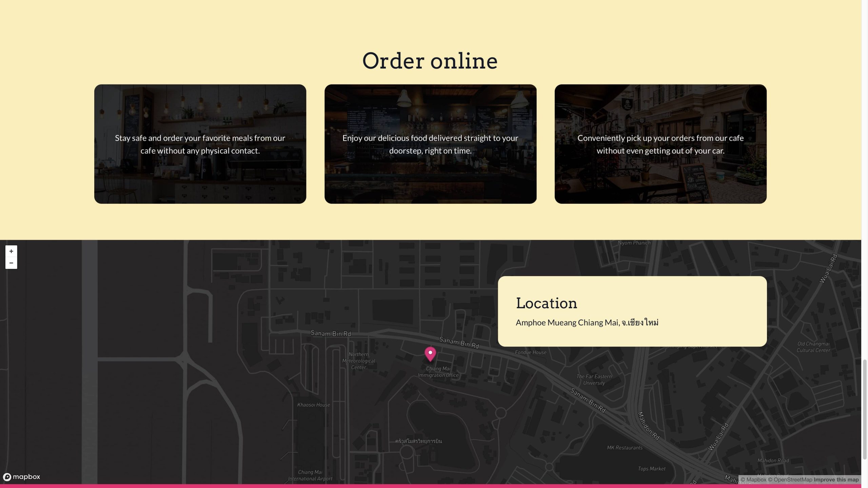Click the Order online heading
The height and width of the screenshot is (488, 868).
430,61
